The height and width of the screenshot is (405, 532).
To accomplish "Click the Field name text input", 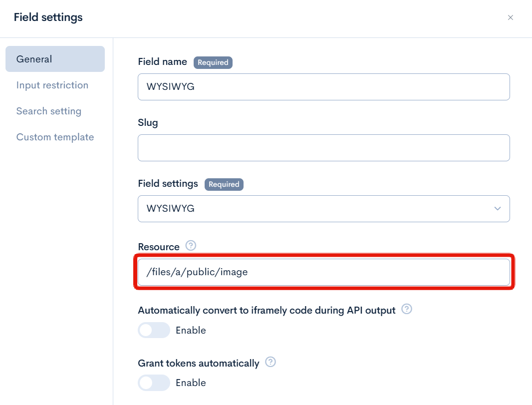I will click(x=323, y=87).
